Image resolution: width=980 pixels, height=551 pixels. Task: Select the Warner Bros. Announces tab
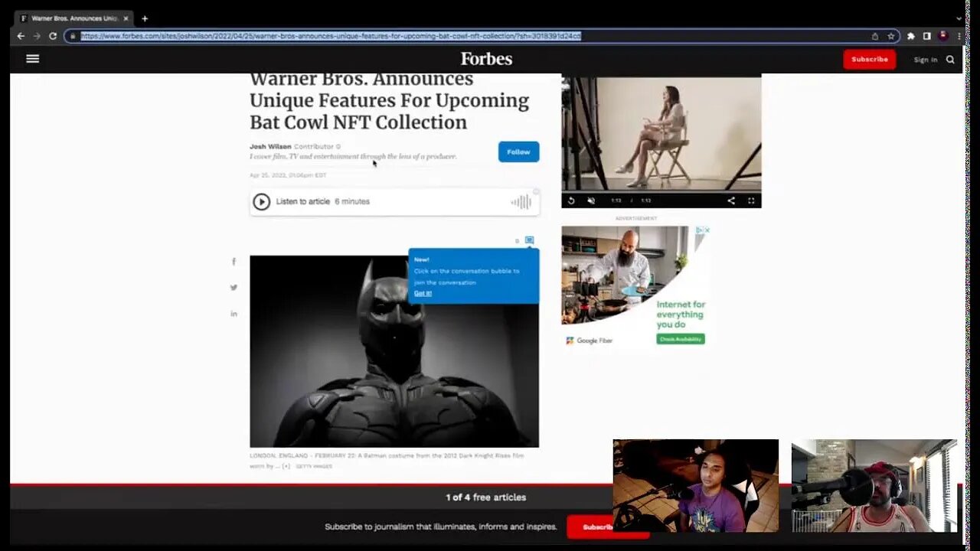[x=73, y=18]
